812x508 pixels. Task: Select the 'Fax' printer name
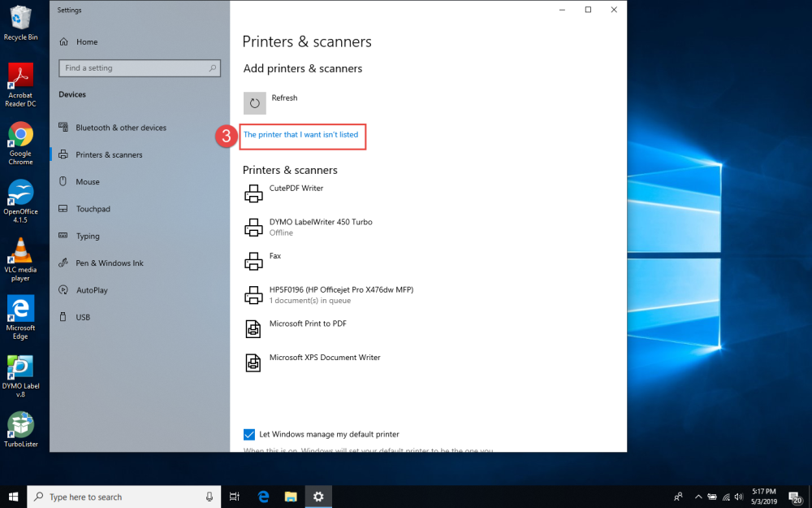click(x=275, y=255)
